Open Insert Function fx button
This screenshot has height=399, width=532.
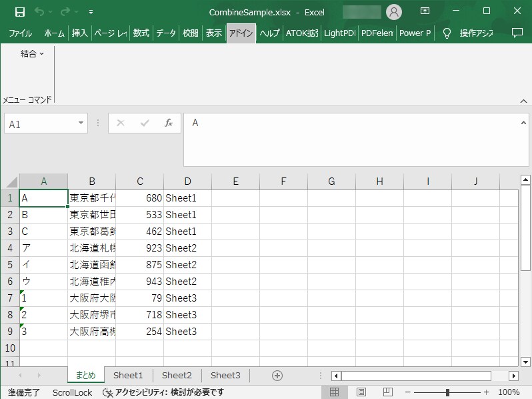(169, 123)
